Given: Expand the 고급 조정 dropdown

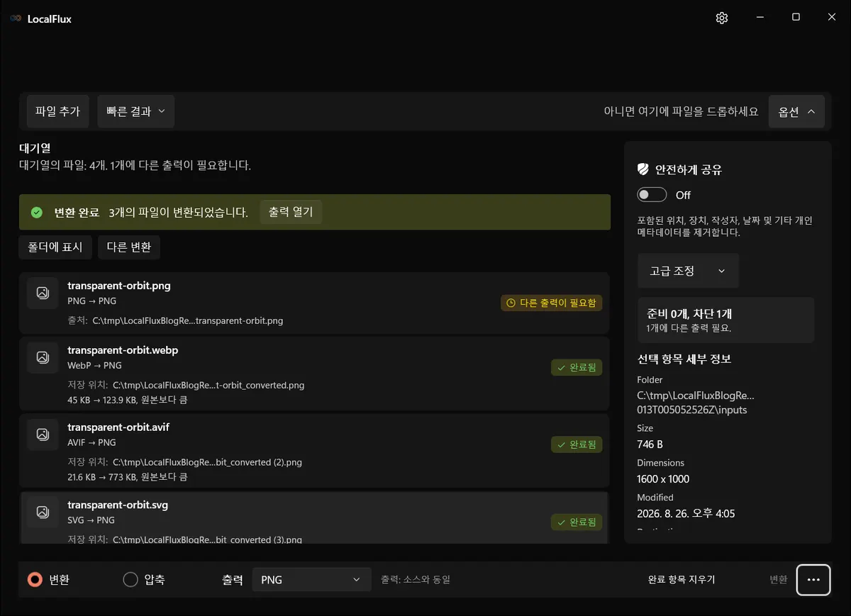Looking at the screenshot, I should (x=688, y=271).
